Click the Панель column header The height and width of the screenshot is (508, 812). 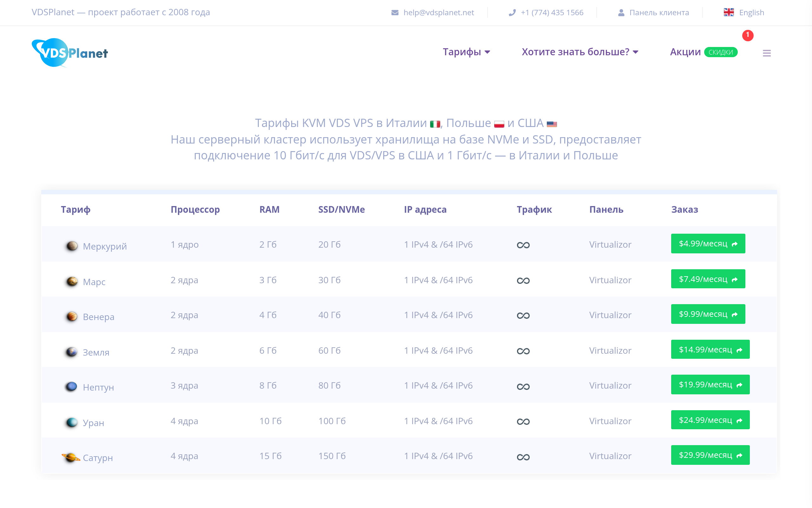click(606, 210)
